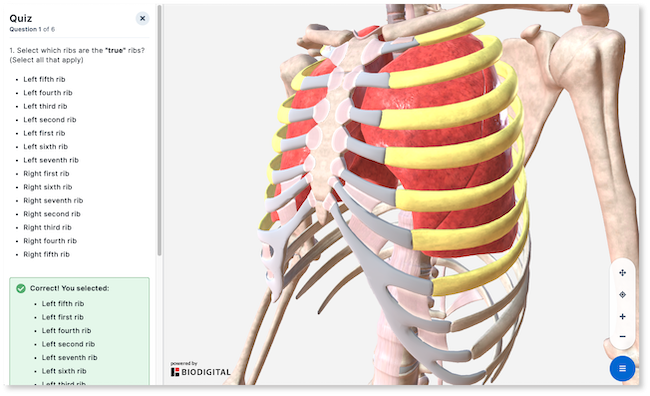This screenshot has height=396, width=650.
Task: Select the Left fifth rib option
Action: tap(44, 79)
